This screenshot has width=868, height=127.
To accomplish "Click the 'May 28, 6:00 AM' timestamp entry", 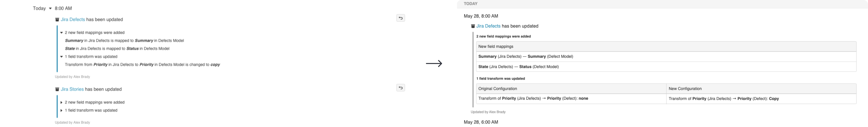I will pos(481,122).
